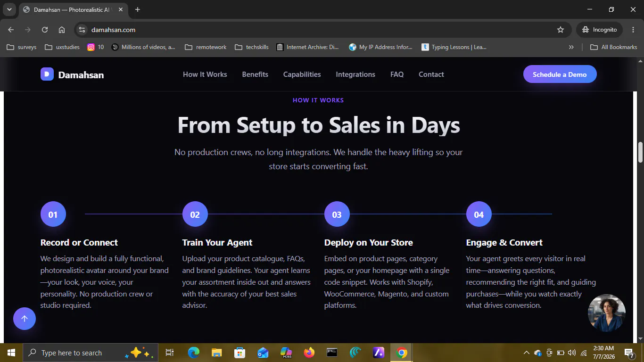Open a new tab with the plus button
The image size is (644, 362).
pos(138,9)
